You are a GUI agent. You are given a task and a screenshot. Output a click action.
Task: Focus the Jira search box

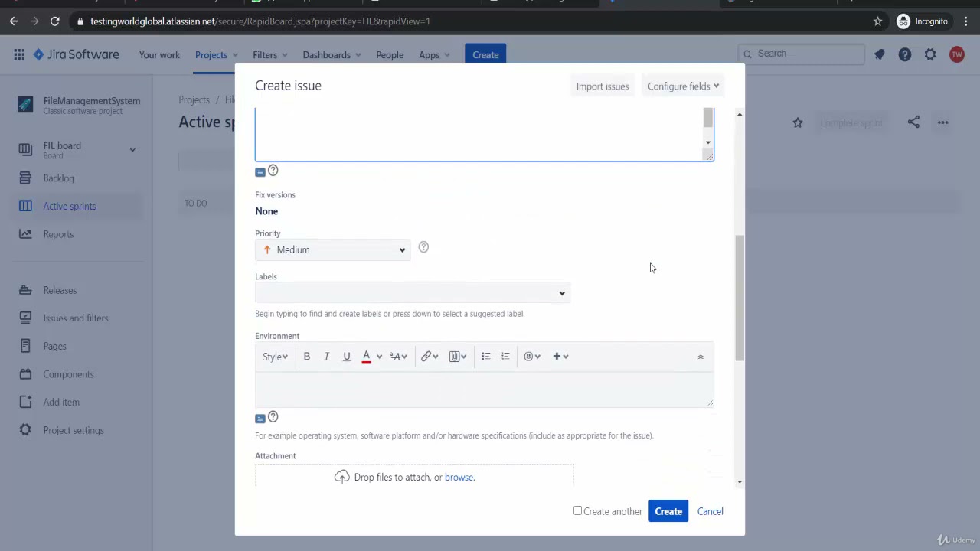[x=802, y=54]
